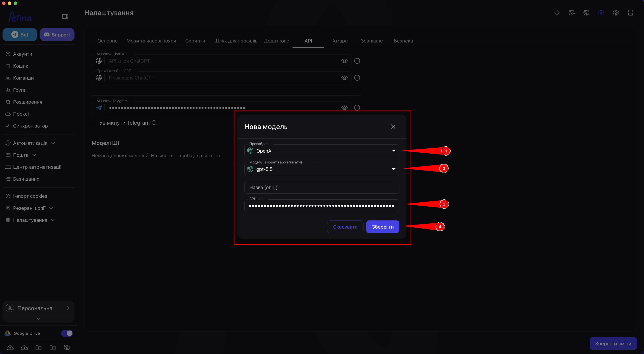Screen dimensions: 644x354
Task: Click the tag icon in top toolbar
Action: (x=556, y=13)
